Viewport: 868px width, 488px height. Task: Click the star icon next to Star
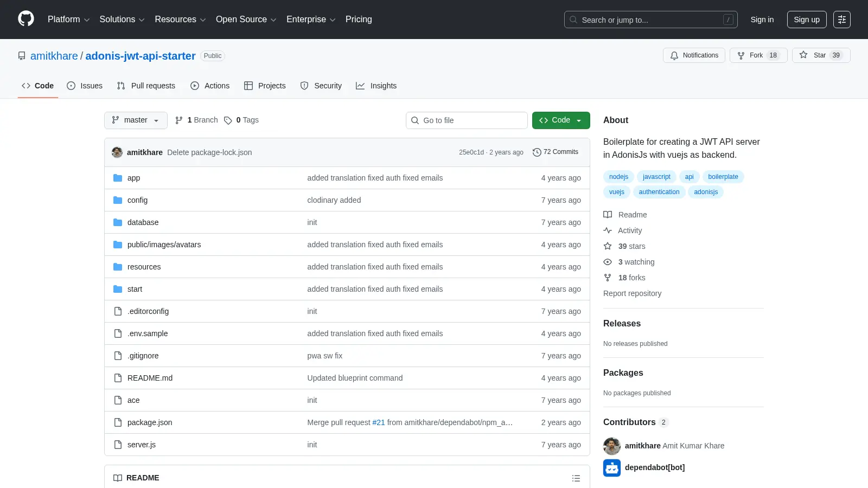(x=803, y=55)
